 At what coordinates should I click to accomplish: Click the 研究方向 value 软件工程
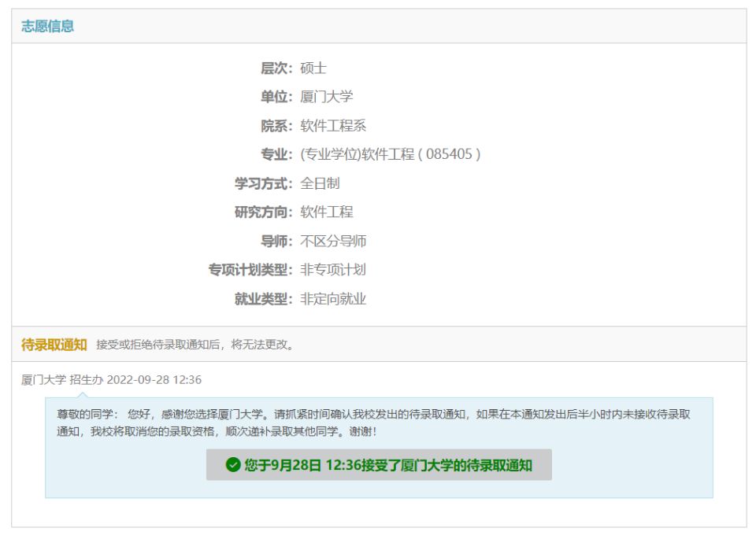326,212
